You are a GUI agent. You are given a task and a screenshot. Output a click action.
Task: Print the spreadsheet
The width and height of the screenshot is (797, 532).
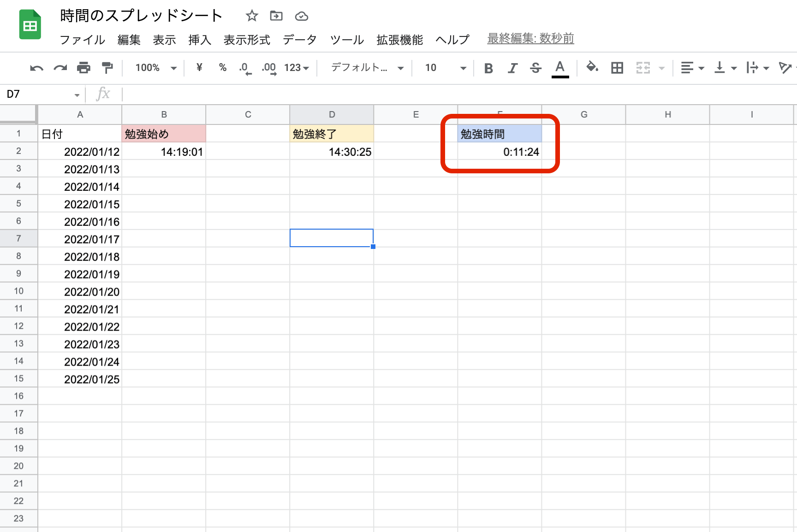tap(83, 68)
